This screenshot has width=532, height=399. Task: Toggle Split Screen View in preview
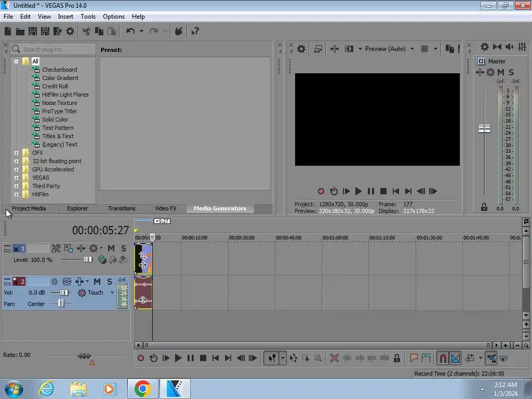(x=349, y=49)
